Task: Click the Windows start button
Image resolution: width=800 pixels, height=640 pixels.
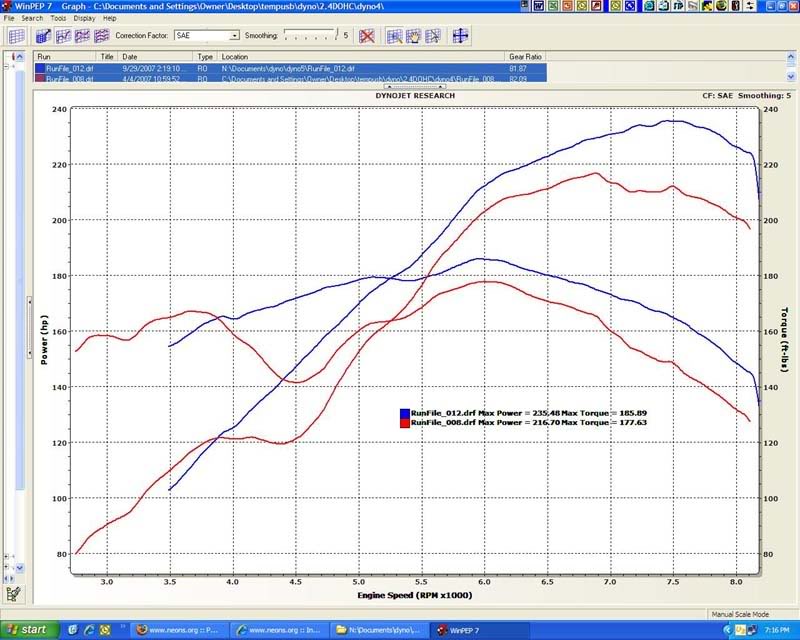Action: coord(29,630)
